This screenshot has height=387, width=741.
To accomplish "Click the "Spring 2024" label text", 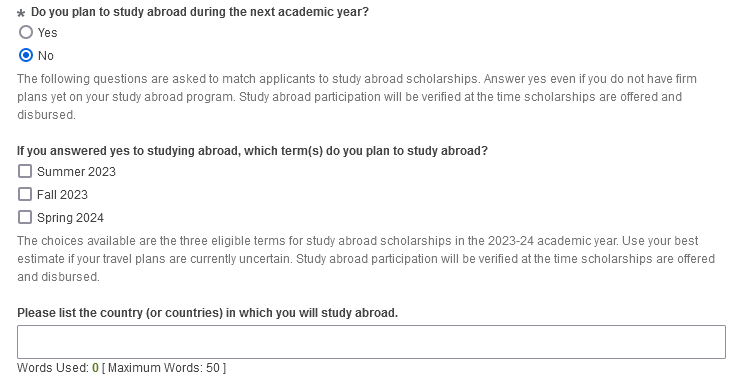I will (70, 218).
